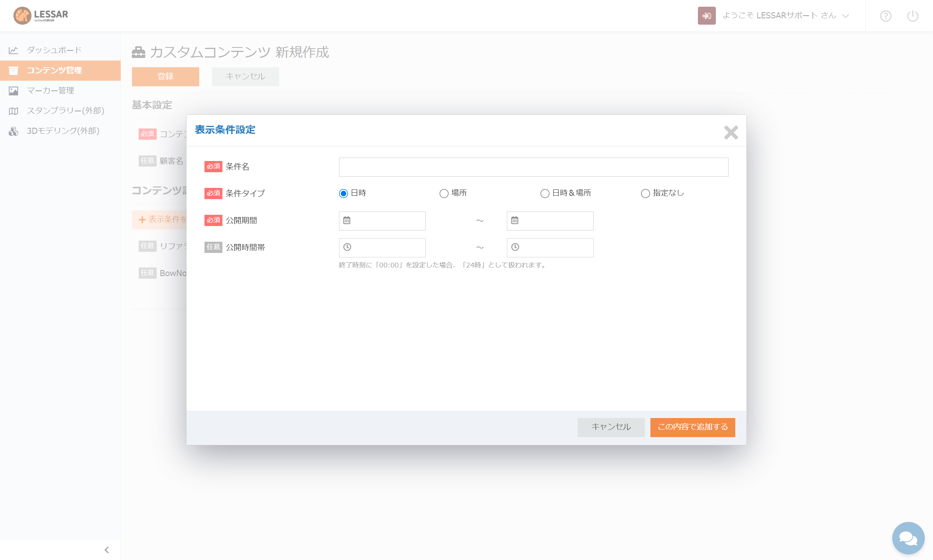The height and width of the screenshot is (560, 933).
Task: Open マーカー管理 in the sidebar
Action: pyautogui.click(x=61, y=90)
